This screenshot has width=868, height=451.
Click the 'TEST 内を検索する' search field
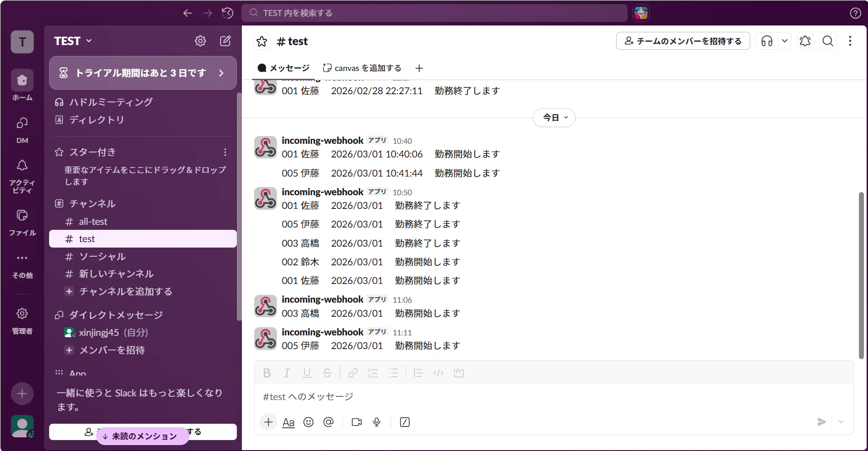(x=434, y=13)
